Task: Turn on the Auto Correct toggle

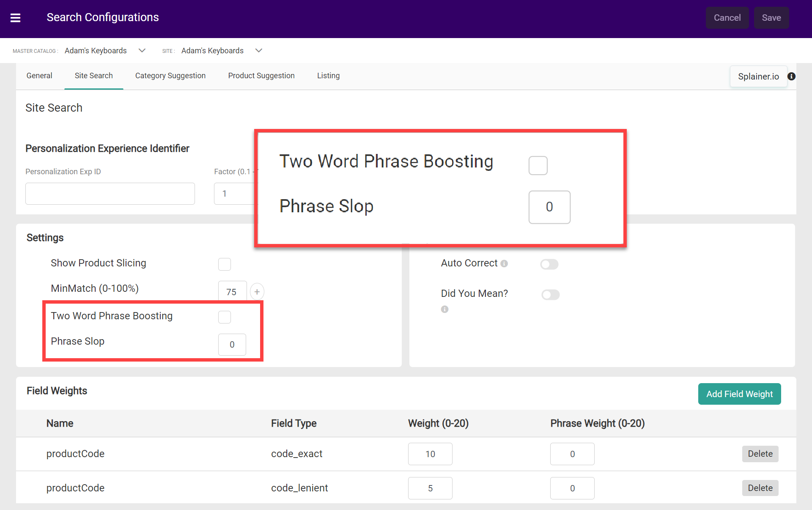Action: pos(549,264)
